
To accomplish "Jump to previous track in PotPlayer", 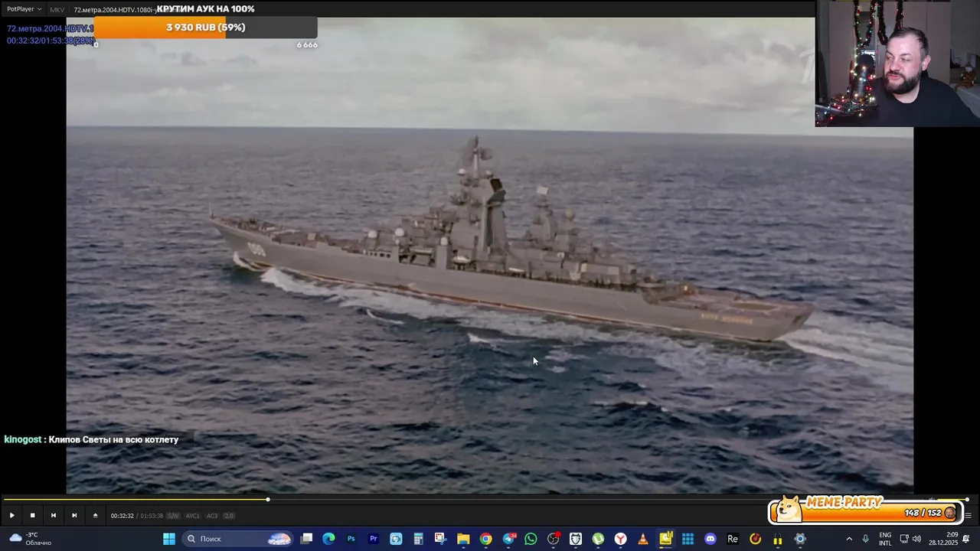I will click(x=53, y=515).
